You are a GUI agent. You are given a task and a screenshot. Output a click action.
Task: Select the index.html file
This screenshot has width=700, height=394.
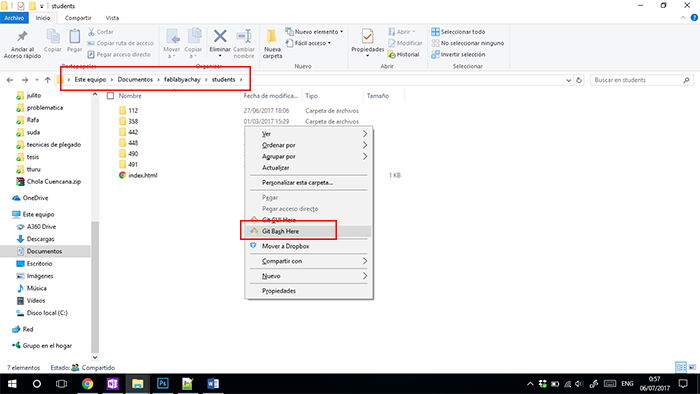pyautogui.click(x=138, y=175)
